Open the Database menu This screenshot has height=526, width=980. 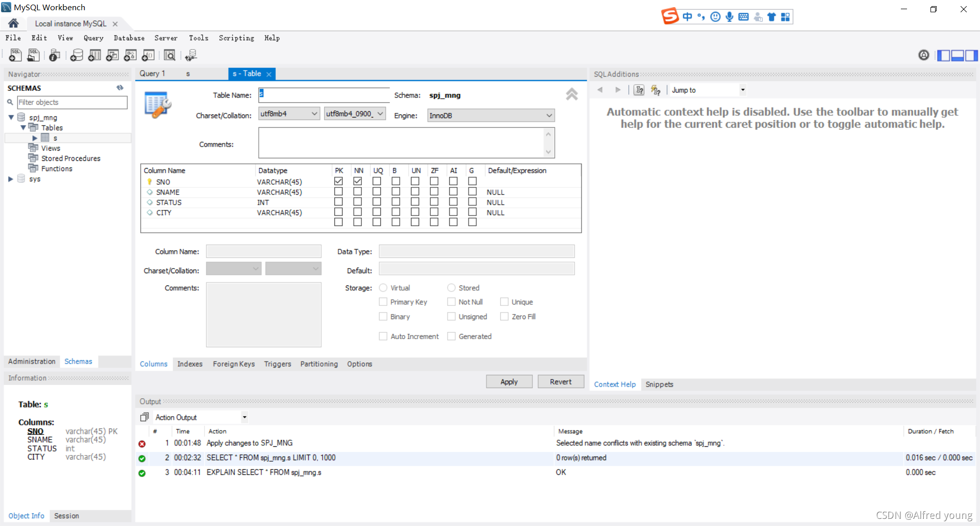click(x=129, y=38)
